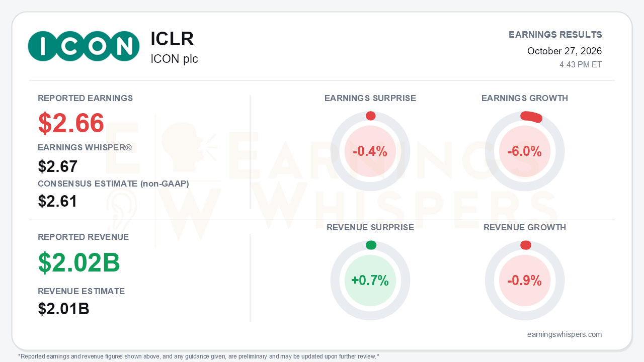Click the Revenue Surprise heading

(x=370, y=227)
